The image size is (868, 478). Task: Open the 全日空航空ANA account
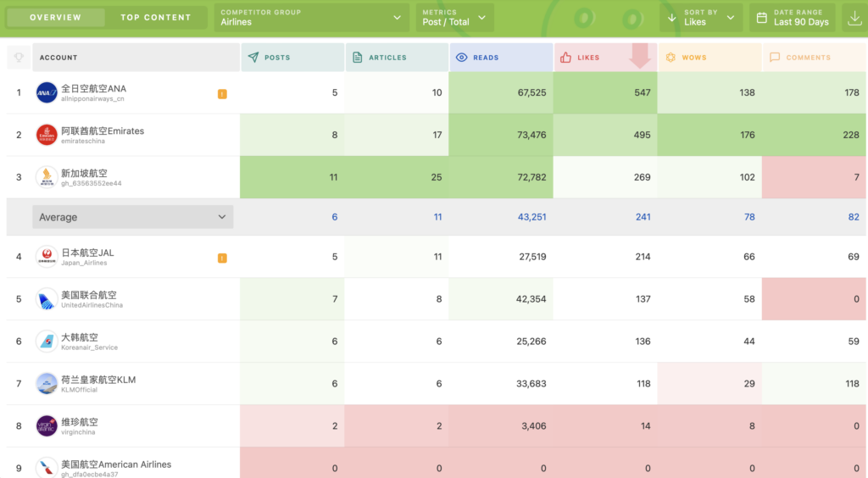(x=93, y=88)
